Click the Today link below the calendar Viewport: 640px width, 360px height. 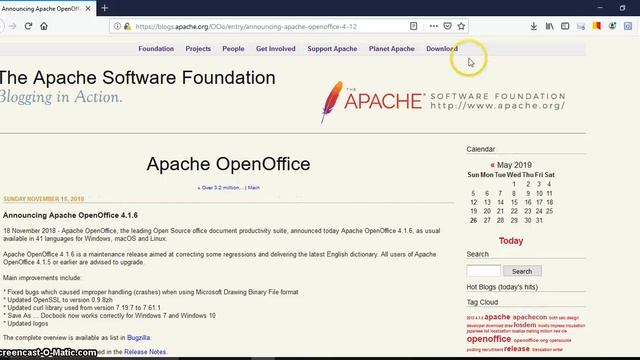[511, 241]
